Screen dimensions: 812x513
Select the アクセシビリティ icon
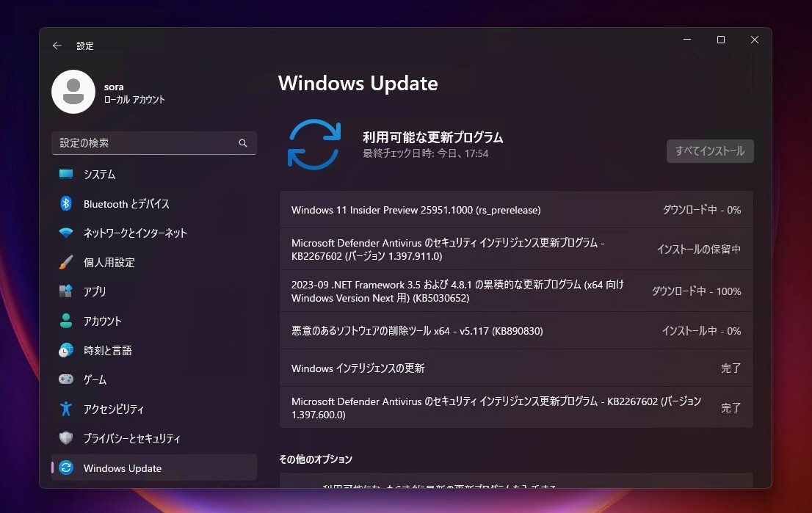click(x=65, y=409)
